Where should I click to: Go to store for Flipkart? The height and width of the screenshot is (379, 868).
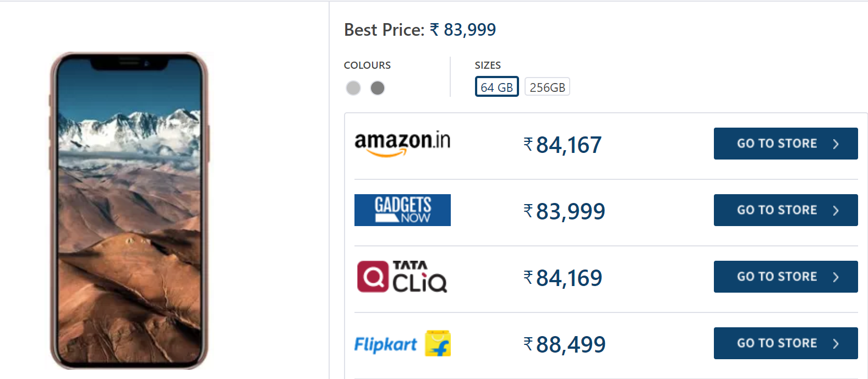[785, 343]
